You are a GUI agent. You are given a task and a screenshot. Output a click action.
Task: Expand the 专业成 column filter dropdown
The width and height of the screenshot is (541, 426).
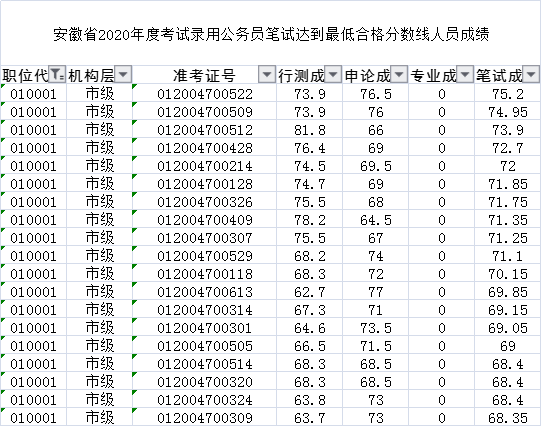click(465, 74)
